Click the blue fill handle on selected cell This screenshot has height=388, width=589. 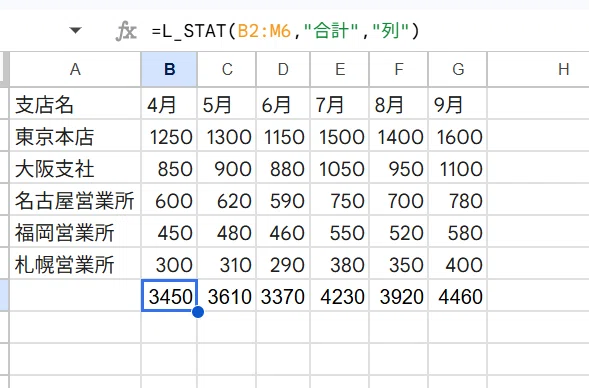click(x=198, y=312)
